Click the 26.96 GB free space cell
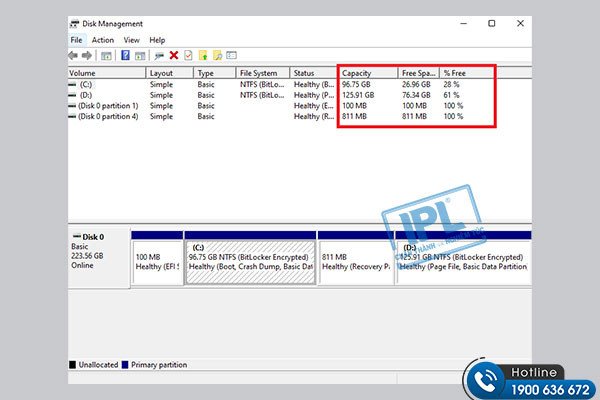Viewport: 600px width, 400px height. pos(416,85)
